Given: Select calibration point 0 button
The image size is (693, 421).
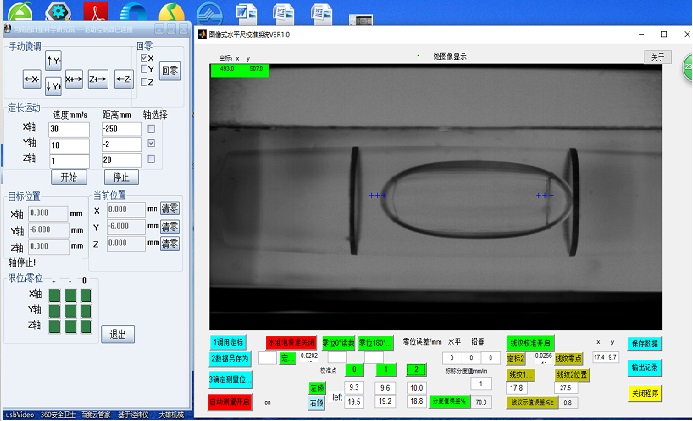Looking at the screenshot, I should (x=354, y=370).
